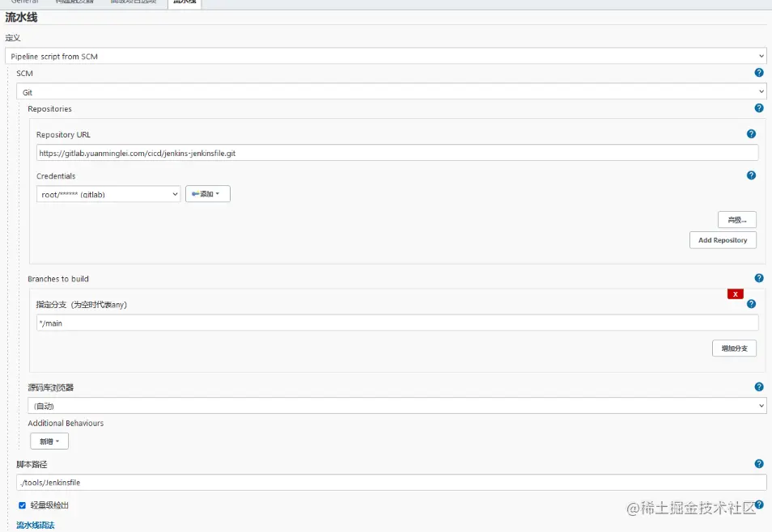Viewport: 772px width, 532px height.
Task: Open the 源码库浏览器 (自动) dropdown
Action: 397,406
